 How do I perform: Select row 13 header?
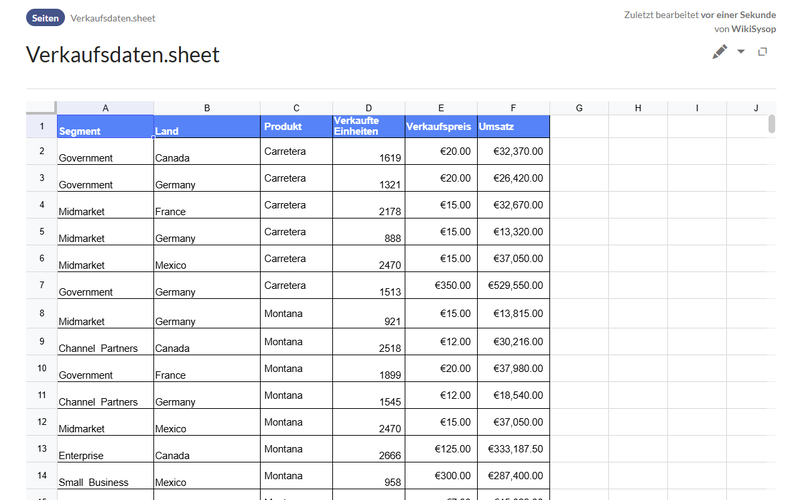41,449
